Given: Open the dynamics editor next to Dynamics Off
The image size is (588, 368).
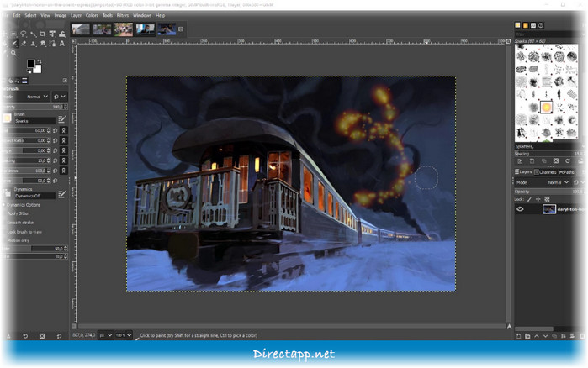Looking at the screenshot, I should [62, 194].
